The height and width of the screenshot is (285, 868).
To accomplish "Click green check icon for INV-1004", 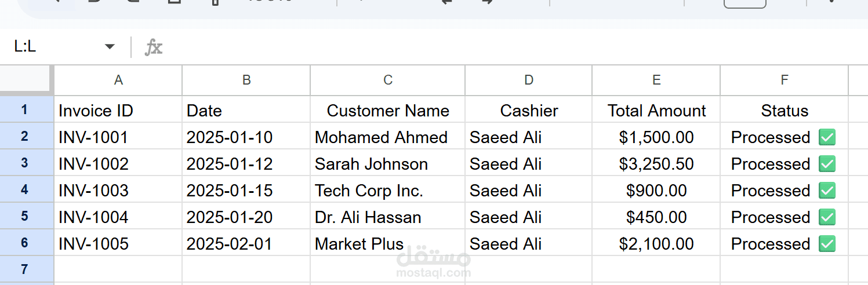I will pyautogui.click(x=827, y=217).
